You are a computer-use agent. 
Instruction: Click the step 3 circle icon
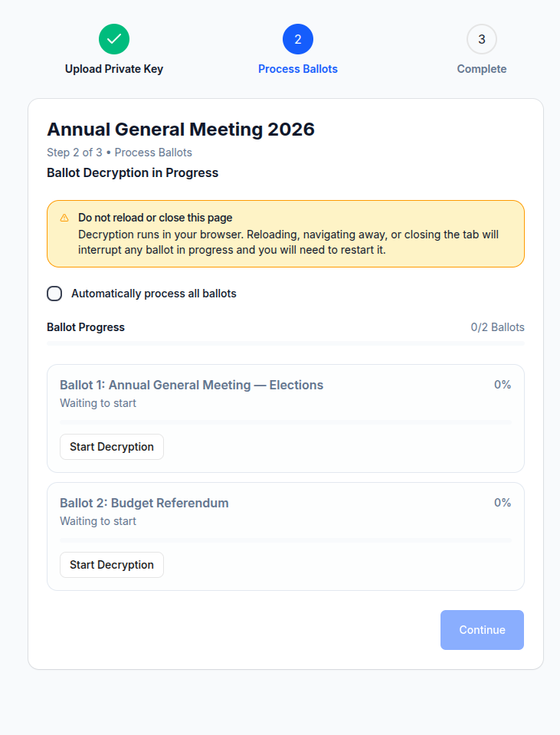click(481, 39)
